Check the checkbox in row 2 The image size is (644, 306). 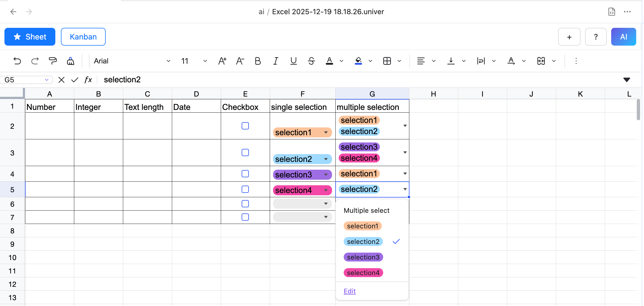tap(245, 126)
